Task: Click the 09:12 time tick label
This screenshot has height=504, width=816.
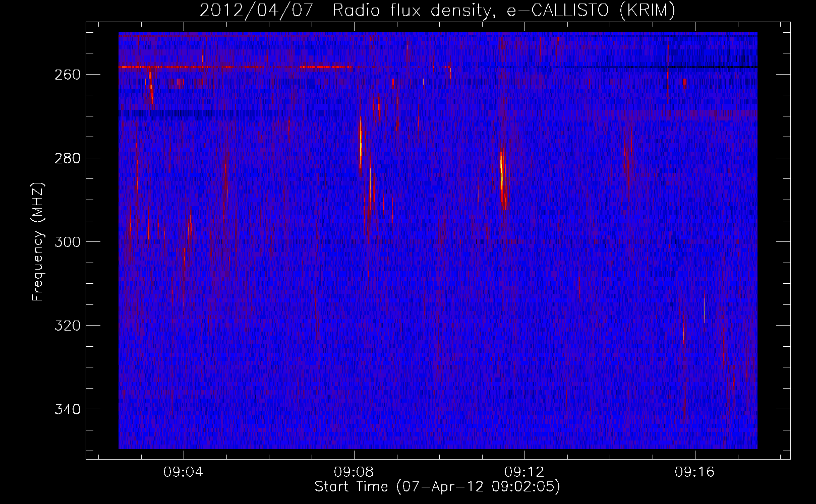Action: (524, 472)
